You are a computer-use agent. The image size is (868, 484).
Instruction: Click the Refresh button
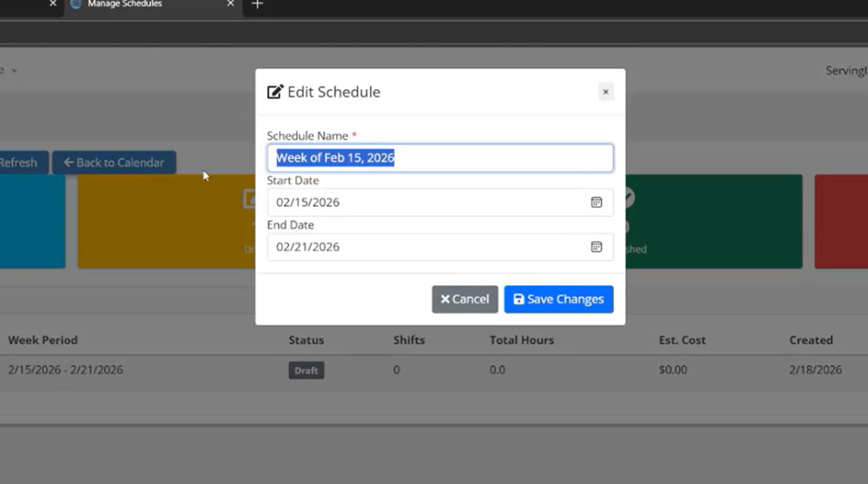[20, 163]
